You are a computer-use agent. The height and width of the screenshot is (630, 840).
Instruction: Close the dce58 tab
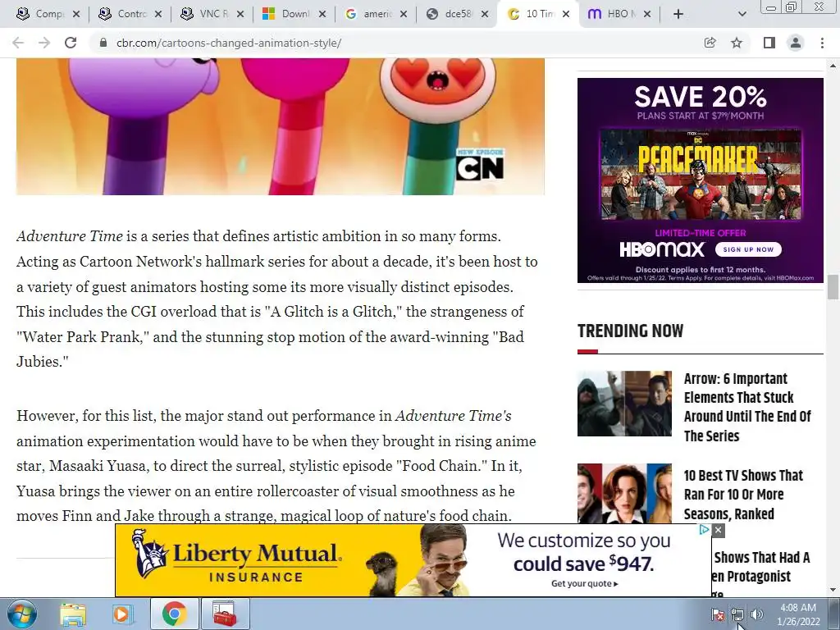click(485, 15)
